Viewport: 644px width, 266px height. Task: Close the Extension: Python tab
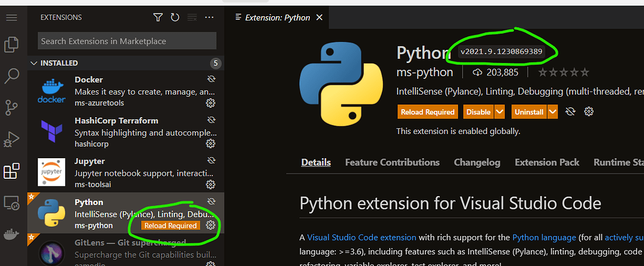click(320, 17)
